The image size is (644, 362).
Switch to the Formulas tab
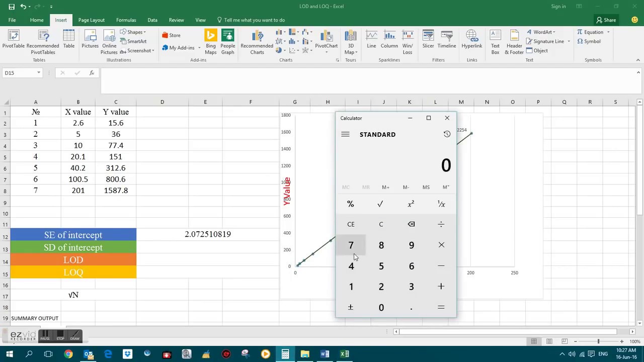[126, 20]
